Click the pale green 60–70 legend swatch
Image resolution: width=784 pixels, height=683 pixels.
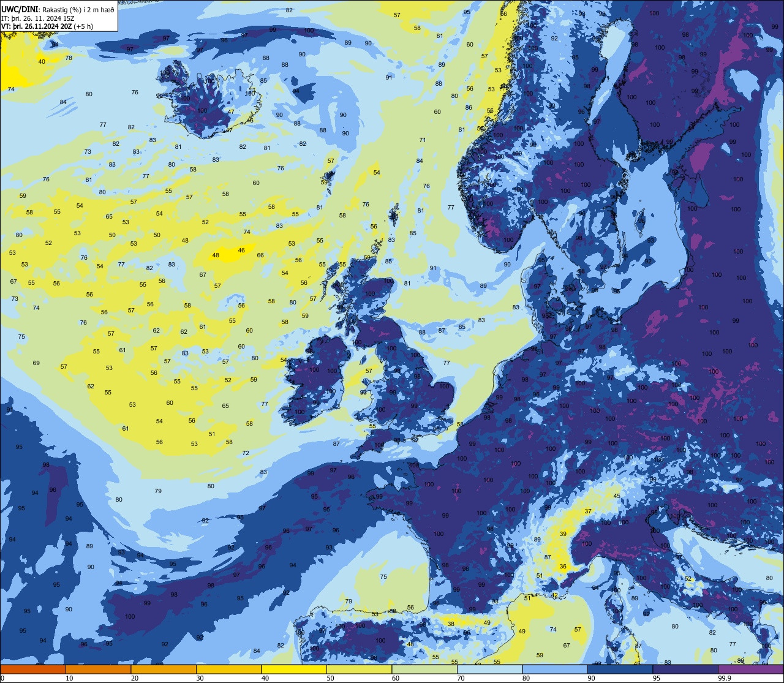424,669
